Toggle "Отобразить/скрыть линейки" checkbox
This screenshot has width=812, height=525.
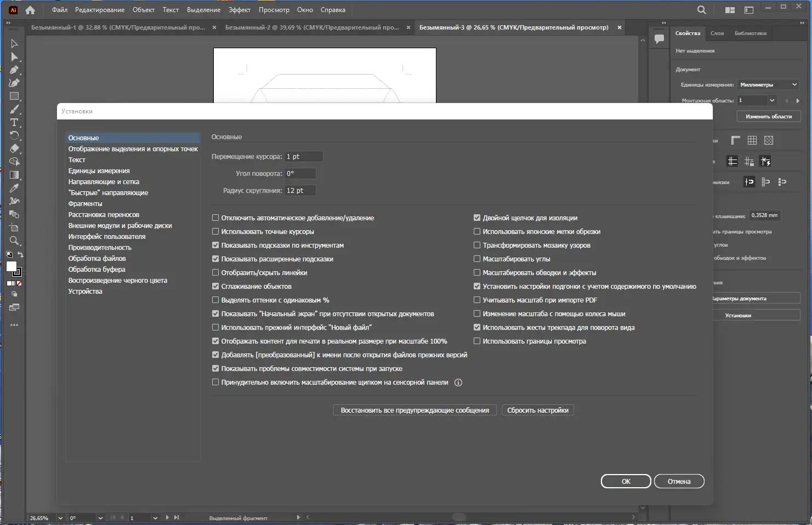click(215, 273)
